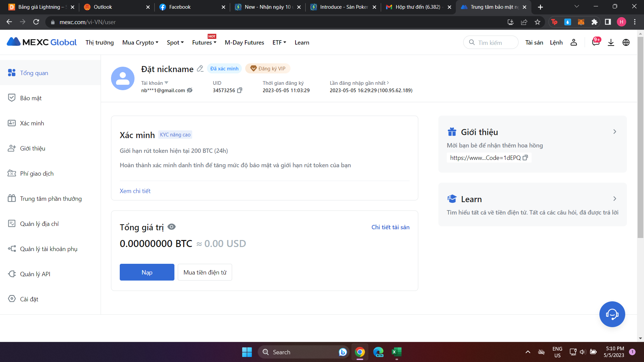This screenshot has height=362, width=644.
Task: Open Excel from the Windows taskbar
Action: 396,352
